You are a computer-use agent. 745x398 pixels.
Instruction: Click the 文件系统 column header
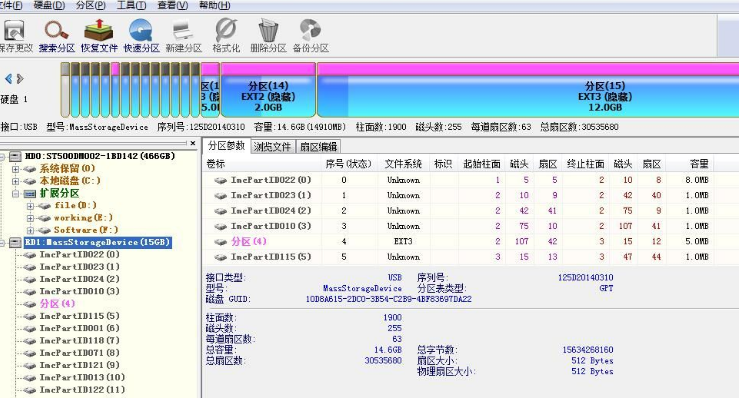403,164
